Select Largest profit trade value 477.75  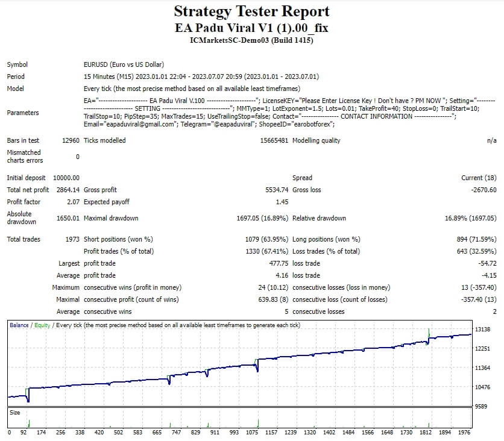279,263
